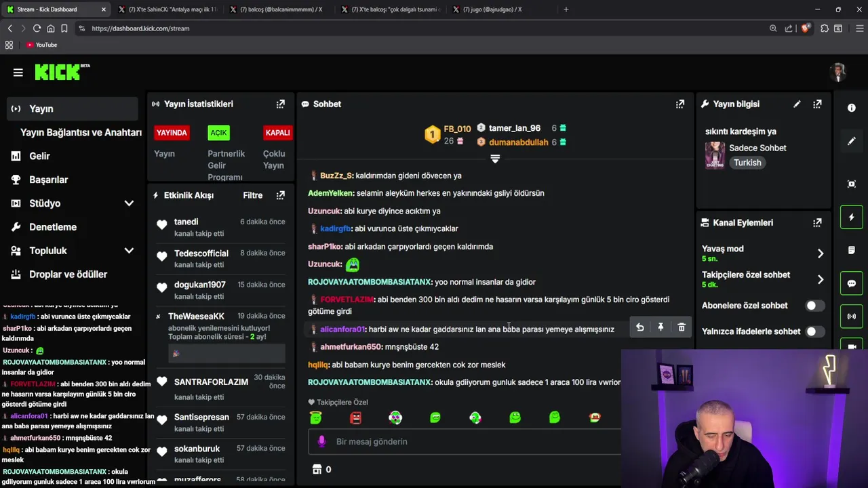This screenshot has width=868, height=488.
Task: Pop out the Yayın bilgisi panel
Action: [817, 104]
